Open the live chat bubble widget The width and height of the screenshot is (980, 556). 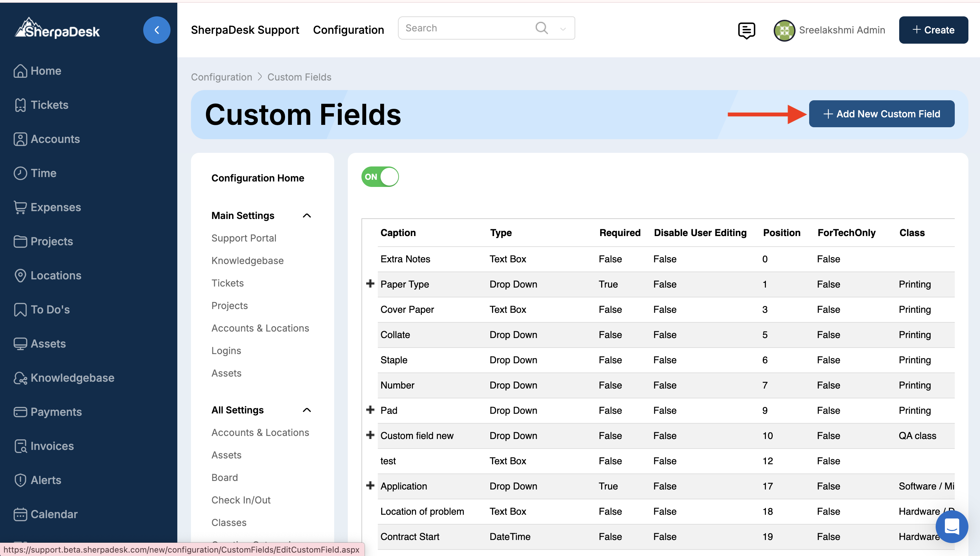pos(951,526)
